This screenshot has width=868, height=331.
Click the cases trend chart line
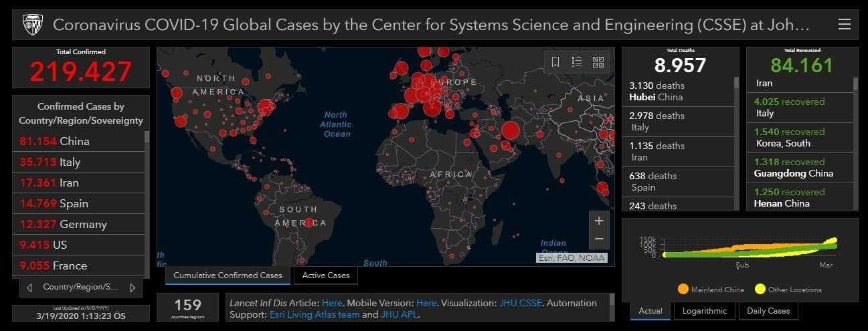tap(750, 247)
